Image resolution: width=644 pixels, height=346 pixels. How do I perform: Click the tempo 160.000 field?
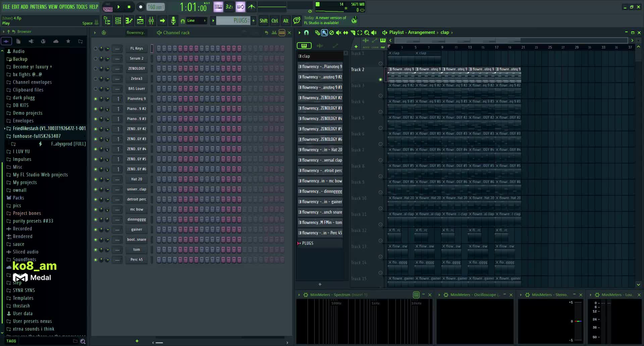click(156, 7)
